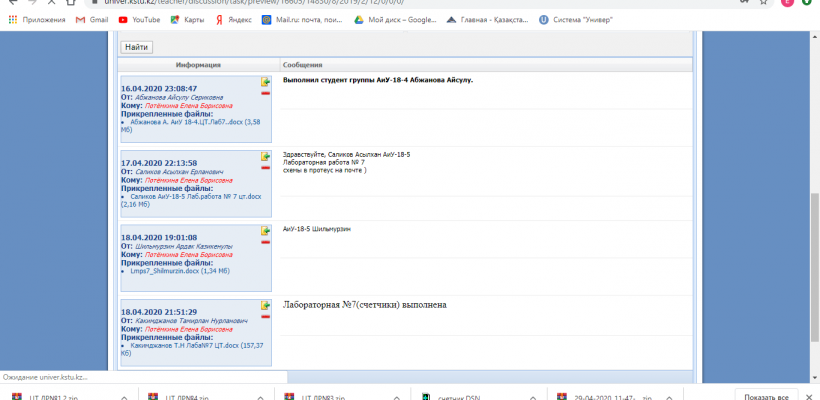
Task: Reply to Абжанова Айсулу's message via arrow icon
Action: coord(266,82)
